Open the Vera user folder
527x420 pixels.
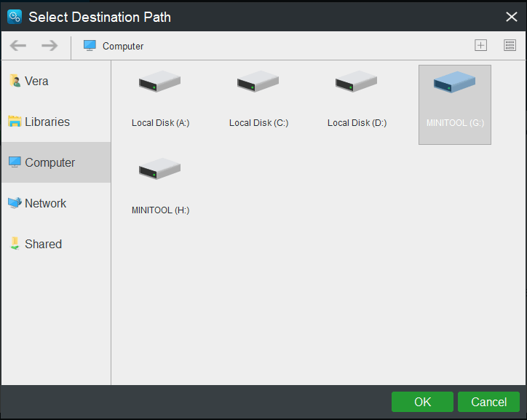(56, 81)
